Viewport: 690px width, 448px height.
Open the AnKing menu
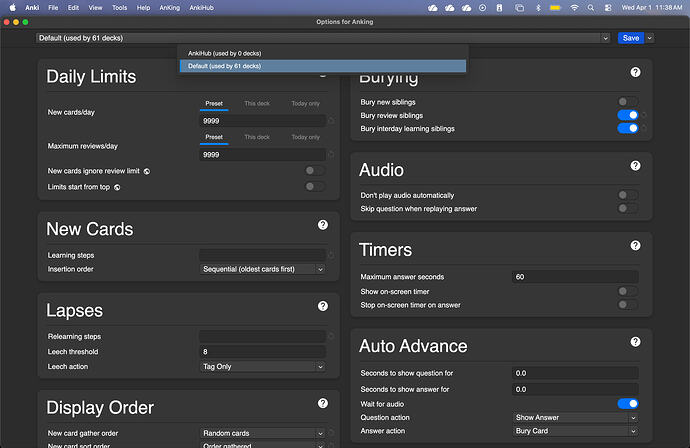(x=169, y=7)
